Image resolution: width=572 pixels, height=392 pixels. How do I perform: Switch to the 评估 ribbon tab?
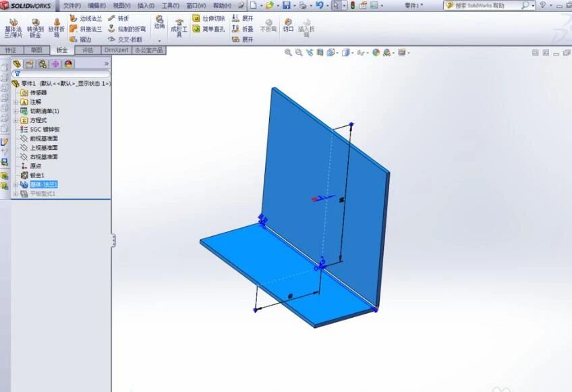(88, 49)
